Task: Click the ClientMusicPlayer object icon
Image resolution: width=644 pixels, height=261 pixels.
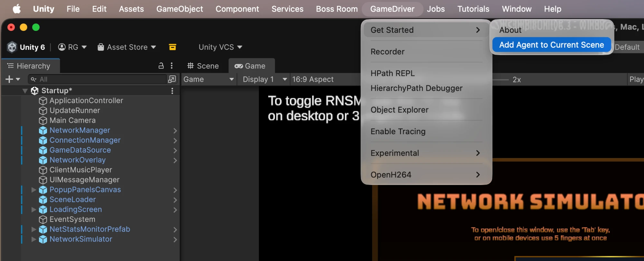Action: (x=43, y=170)
